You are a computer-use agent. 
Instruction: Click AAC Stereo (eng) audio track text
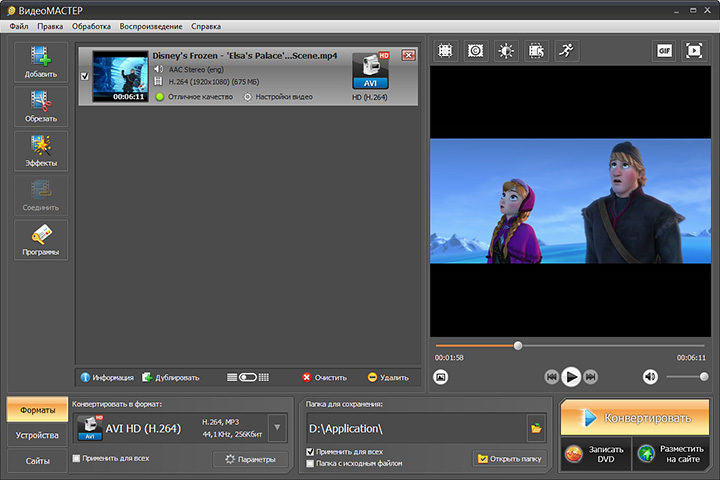click(196, 69)
